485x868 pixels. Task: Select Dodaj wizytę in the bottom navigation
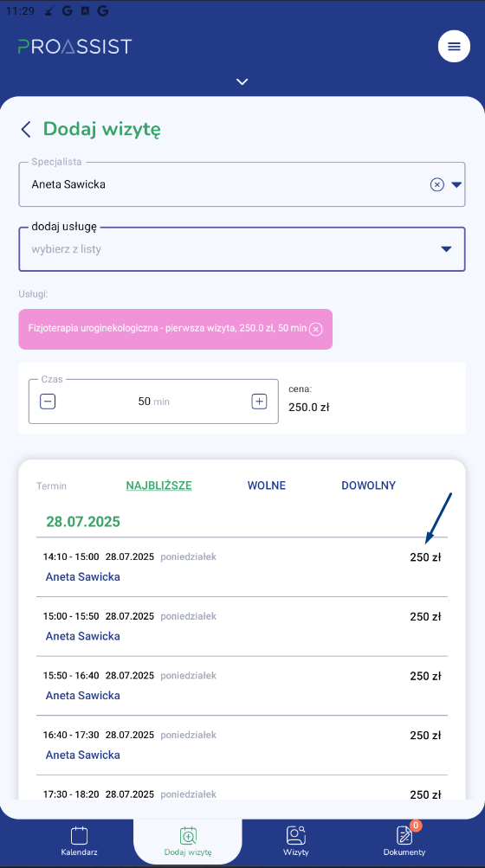tap(188, 841)
